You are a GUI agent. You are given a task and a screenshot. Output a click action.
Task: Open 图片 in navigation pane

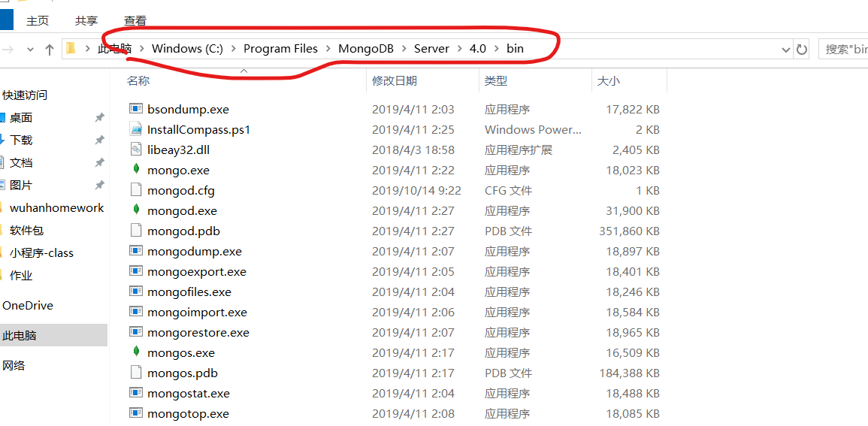pos(21,186)
